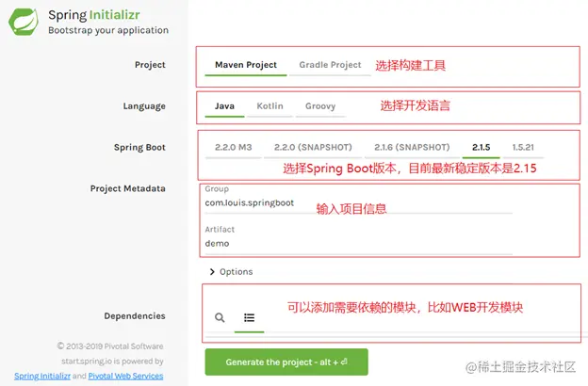The height and width of the screenshot is (386, 588).
Task: Switch to dependency list view icon
Action: click(x=250, y=318)
